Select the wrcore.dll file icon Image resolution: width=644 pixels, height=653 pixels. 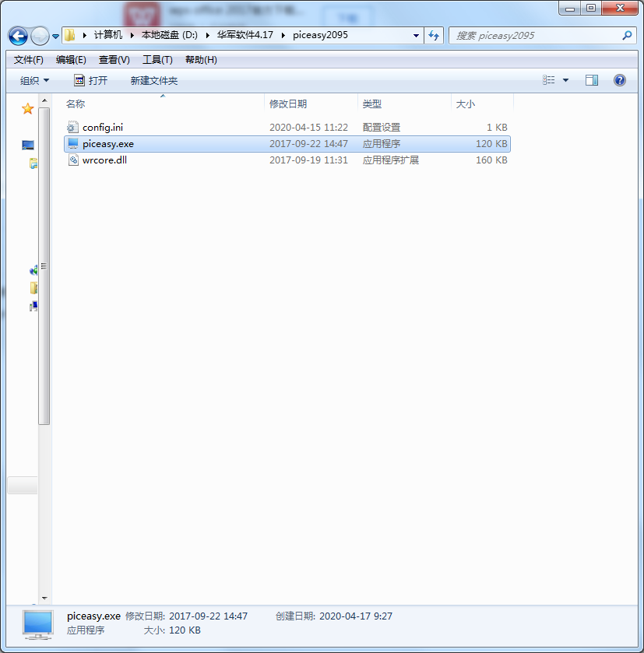pyautogui.click(x=73, y=160)
